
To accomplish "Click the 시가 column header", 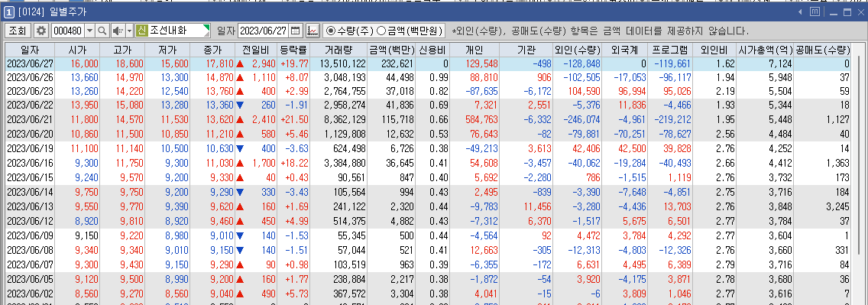I will (77, 49).
